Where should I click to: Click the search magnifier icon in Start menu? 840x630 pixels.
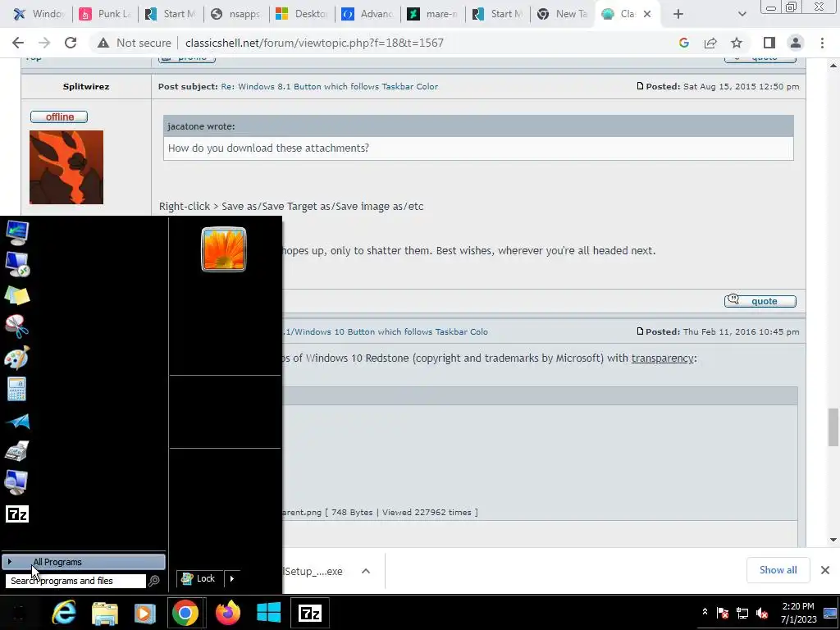154,581
